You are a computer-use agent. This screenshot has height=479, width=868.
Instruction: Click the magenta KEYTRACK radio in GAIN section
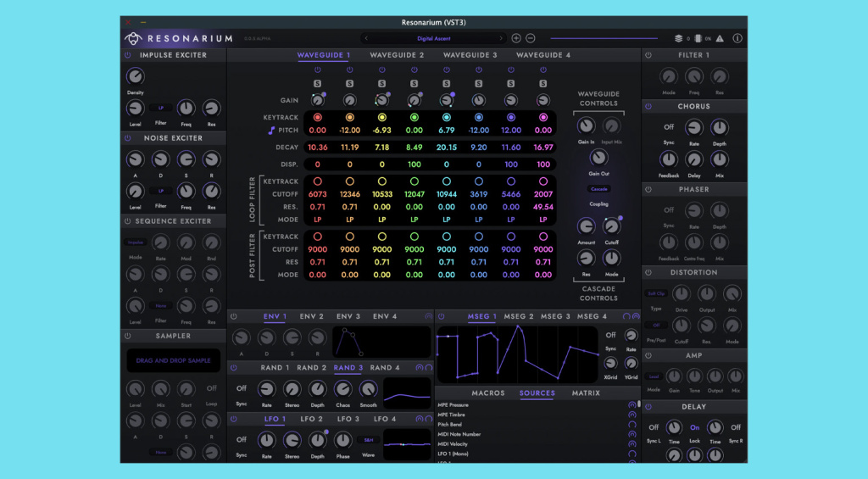click(x=543, y=117)
